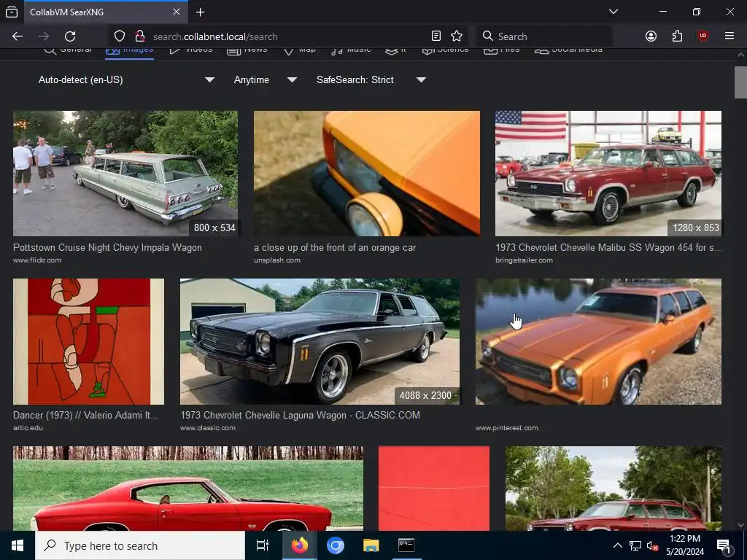Open the black Chevelle Laguna Wagon image

click(x=320, y=341)
